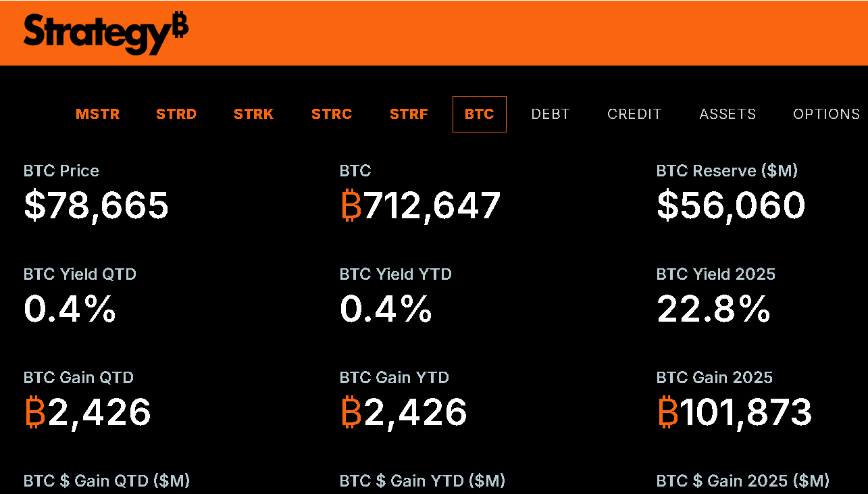Click the Bitcoin symbol in BTC Gain QTD
The width and height of the screenshot is (868, 494).
(35, 413)
